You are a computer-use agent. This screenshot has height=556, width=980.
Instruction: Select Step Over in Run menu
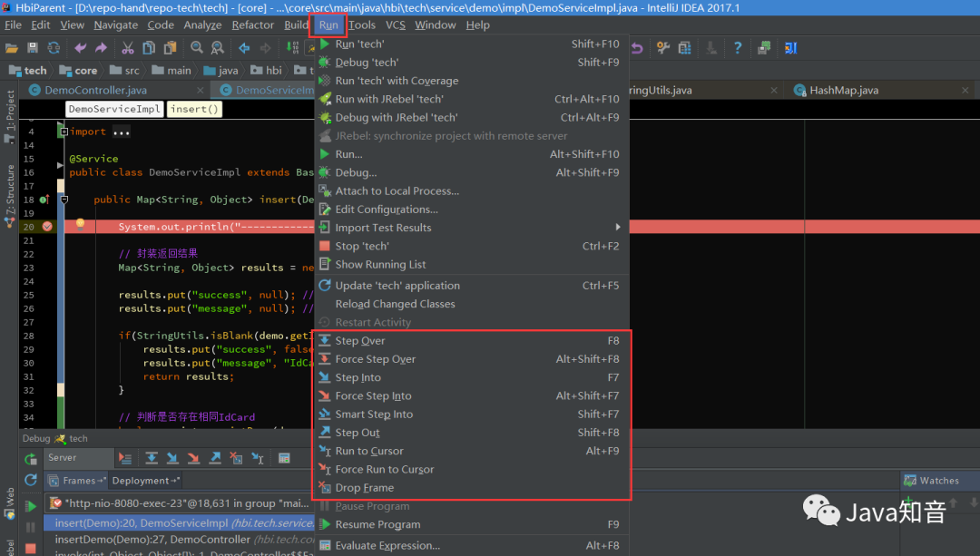pyautogui.click(x=472, y=340)
